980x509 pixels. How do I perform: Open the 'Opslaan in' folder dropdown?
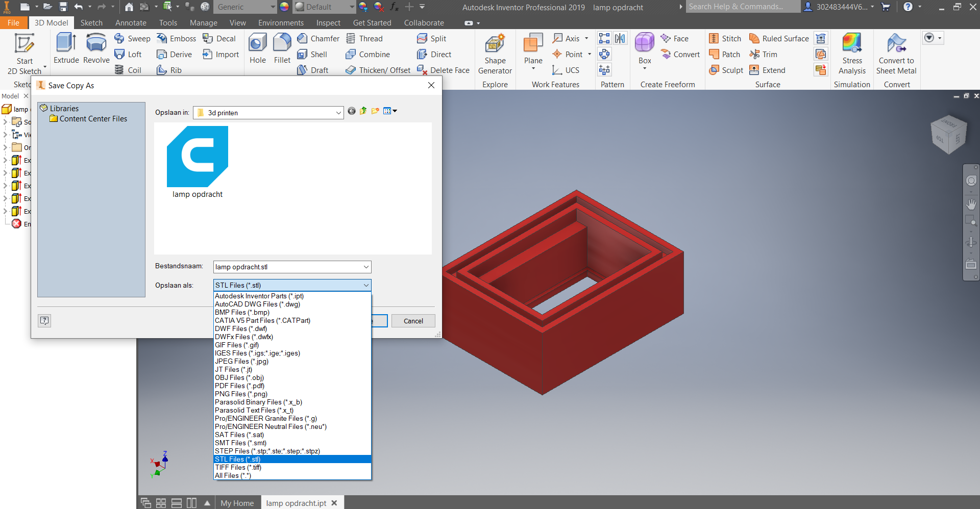click(x=338, y=113)
